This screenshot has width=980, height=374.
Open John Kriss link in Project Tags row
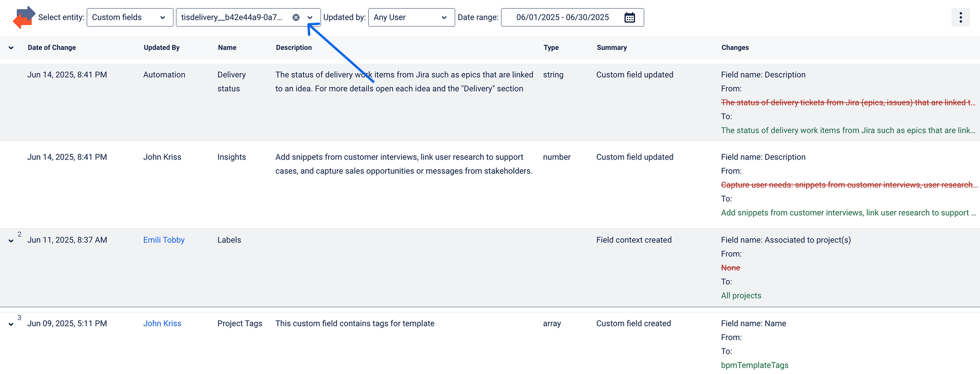click(162, 324)
